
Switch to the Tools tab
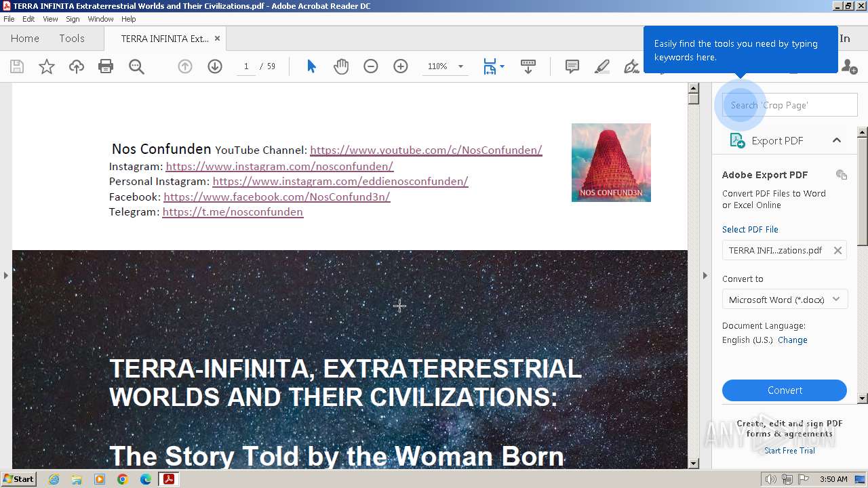pyautogui.click(x=72, y=39)
